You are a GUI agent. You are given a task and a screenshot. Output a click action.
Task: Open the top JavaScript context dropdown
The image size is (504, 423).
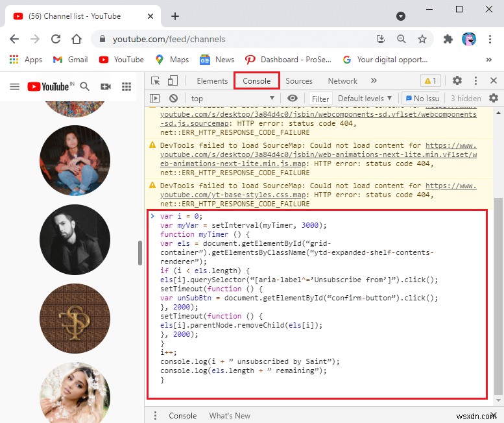(233, 99)
